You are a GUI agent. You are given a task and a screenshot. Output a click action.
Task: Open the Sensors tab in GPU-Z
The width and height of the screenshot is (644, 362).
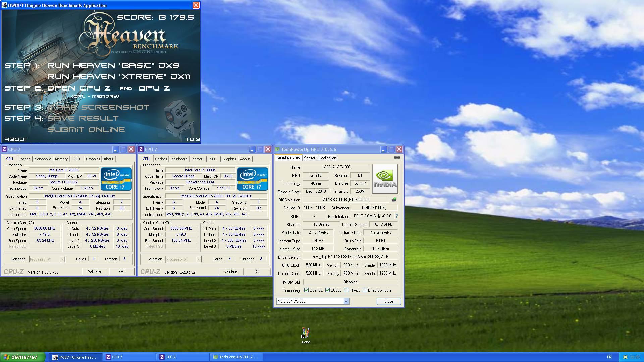click(310, 158)
